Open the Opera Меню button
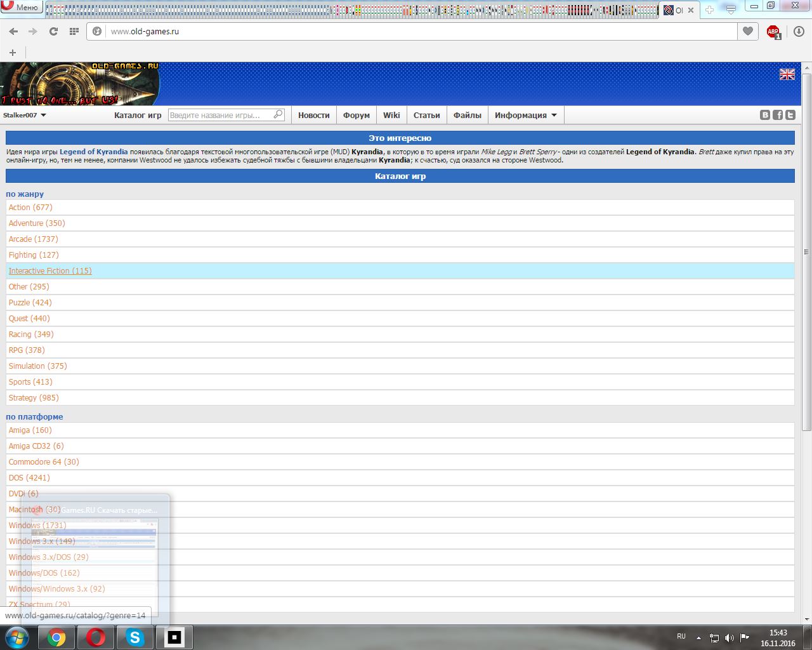The height and width of the screenshot is (650, 812). click(x=21, y=7)
